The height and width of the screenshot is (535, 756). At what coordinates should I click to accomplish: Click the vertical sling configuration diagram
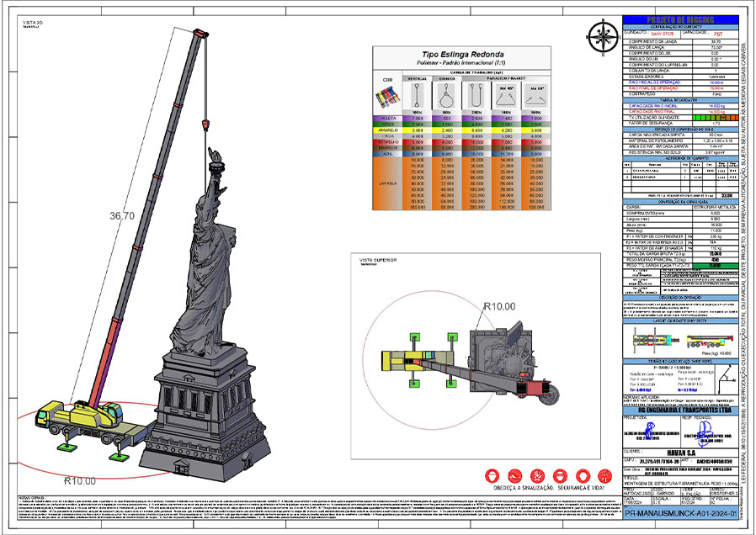(417, 96)
